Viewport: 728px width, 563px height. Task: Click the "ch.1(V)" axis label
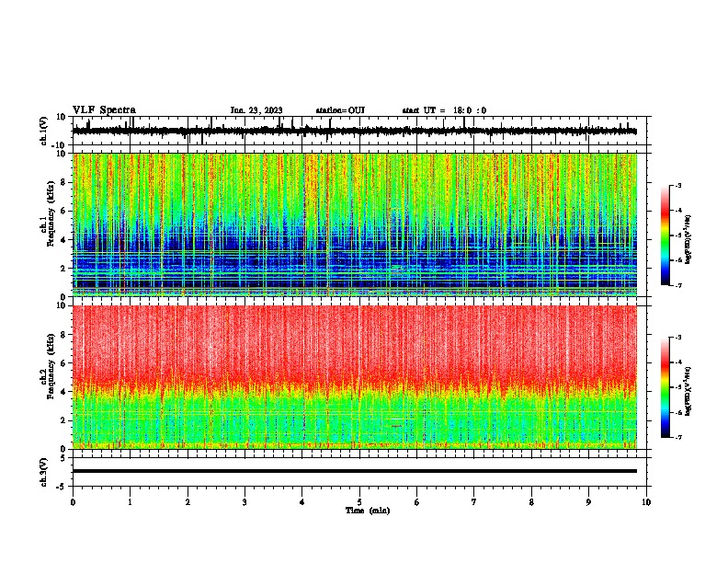(x=43, y=131)
